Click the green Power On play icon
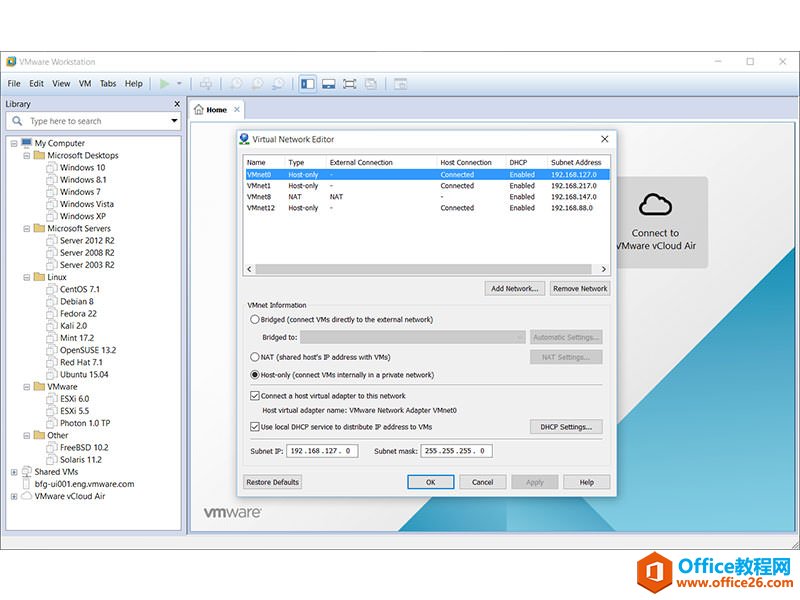800x600 pixels. click(x=165, y=84)
